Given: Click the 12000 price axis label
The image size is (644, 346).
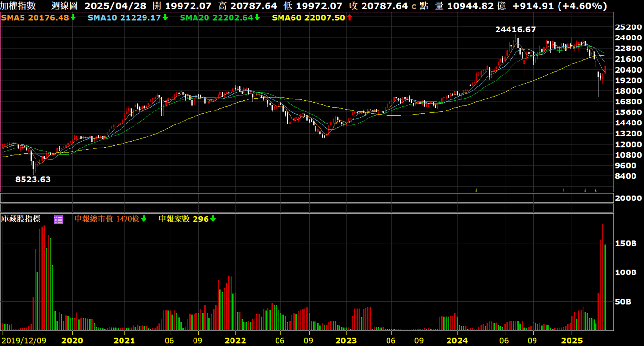Looking at the screenshot, I should pyautogui.click(x=629, y=145).
